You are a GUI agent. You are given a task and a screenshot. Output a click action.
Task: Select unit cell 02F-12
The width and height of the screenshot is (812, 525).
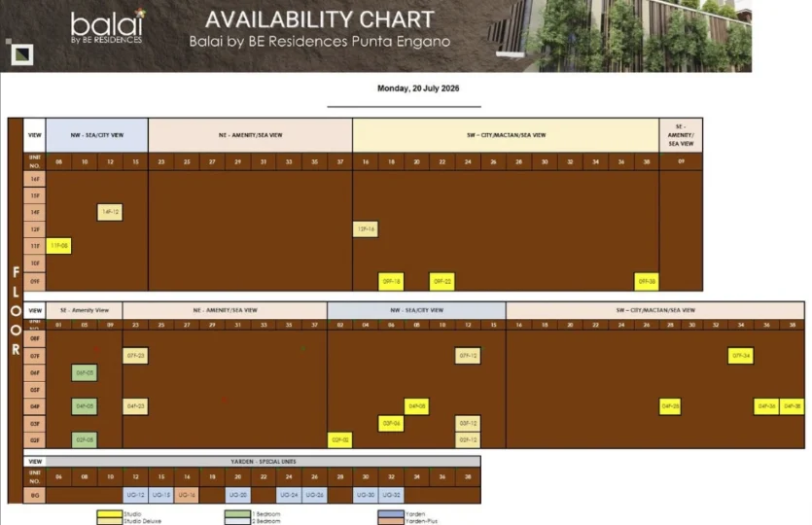468,440
